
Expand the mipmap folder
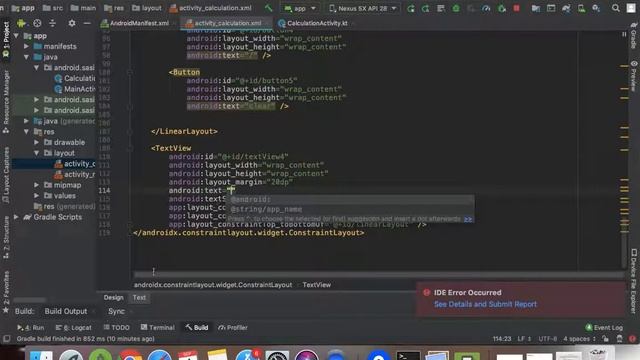(37, 185)
